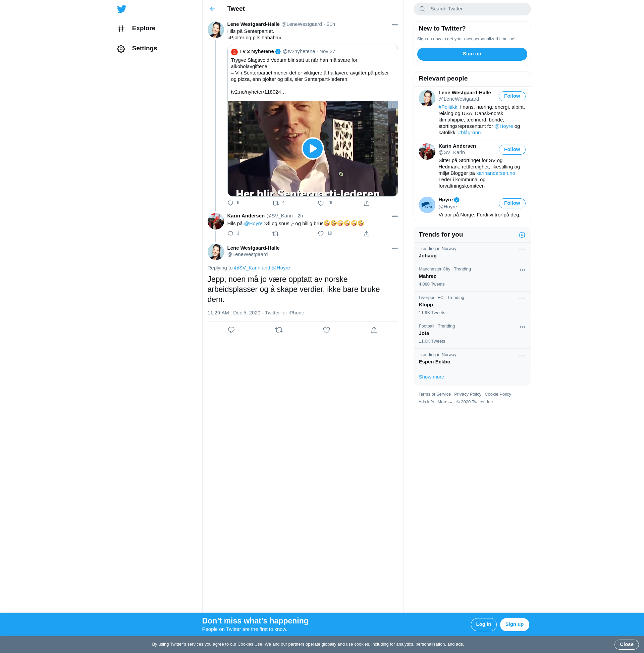The width and height of the screenshot is (644, 653).
Task: Open #Politikk hashtag in Lene's bio
Action: pyautogui.click(x=448, y=107)
